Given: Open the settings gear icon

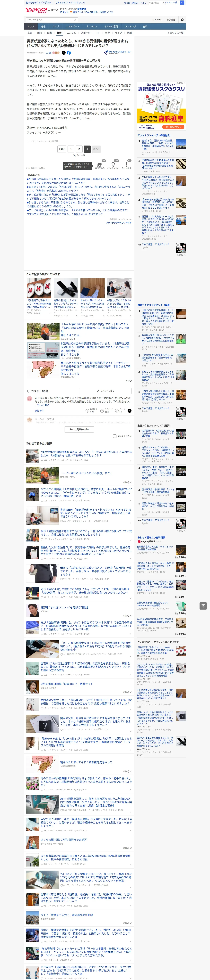Looking at the screenshot, I should 182,20.
